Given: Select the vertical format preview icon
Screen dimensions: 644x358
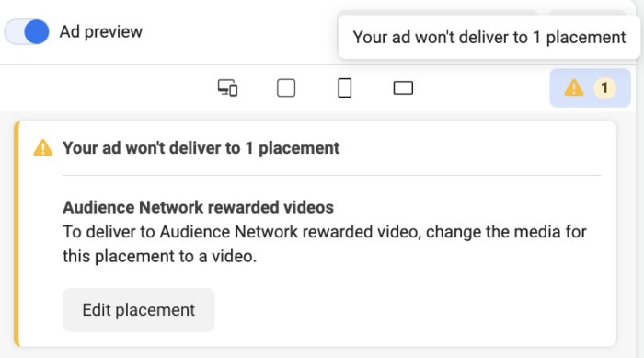Looking at the screenshot, I should pos(345,87).
